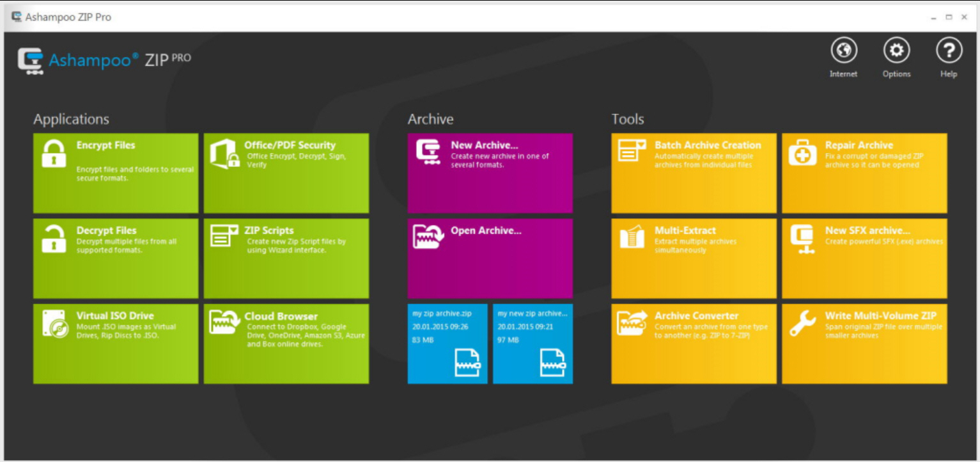Click the ZIP Scripts tile title
The width and height of the screenshot is (980, 462).
pos(268,230)
